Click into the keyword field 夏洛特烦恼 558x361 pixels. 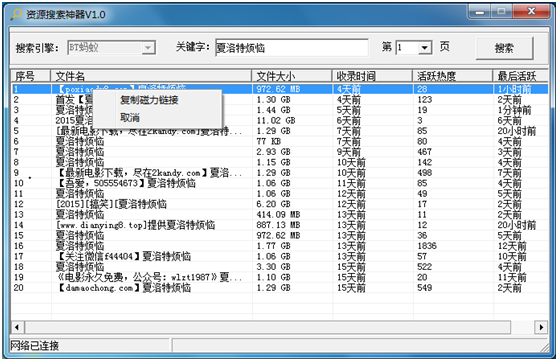click(x=292, y=48)
